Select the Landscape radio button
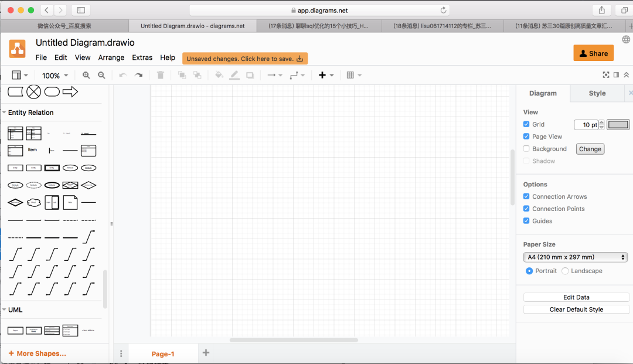Image resolution: width=633 pixels, height=364 pixels. pos(565,271)
